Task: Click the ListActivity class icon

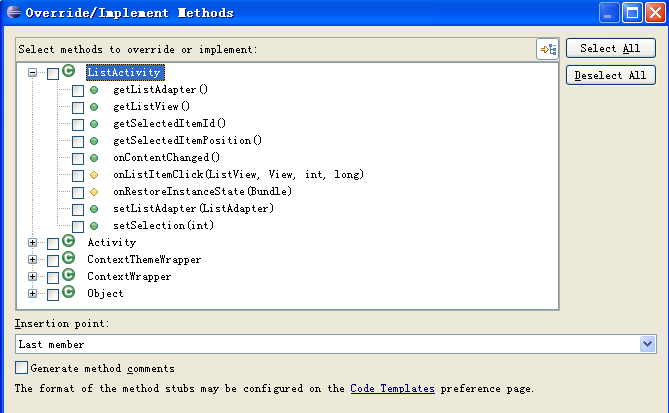Action: click(x=69, y=72)
